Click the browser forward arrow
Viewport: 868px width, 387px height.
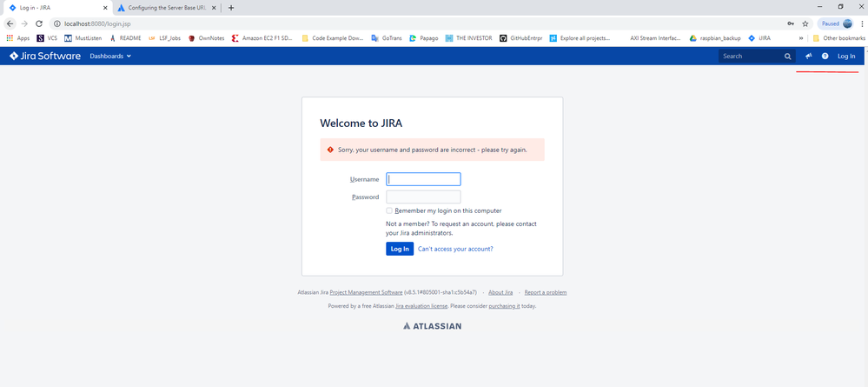24,23
